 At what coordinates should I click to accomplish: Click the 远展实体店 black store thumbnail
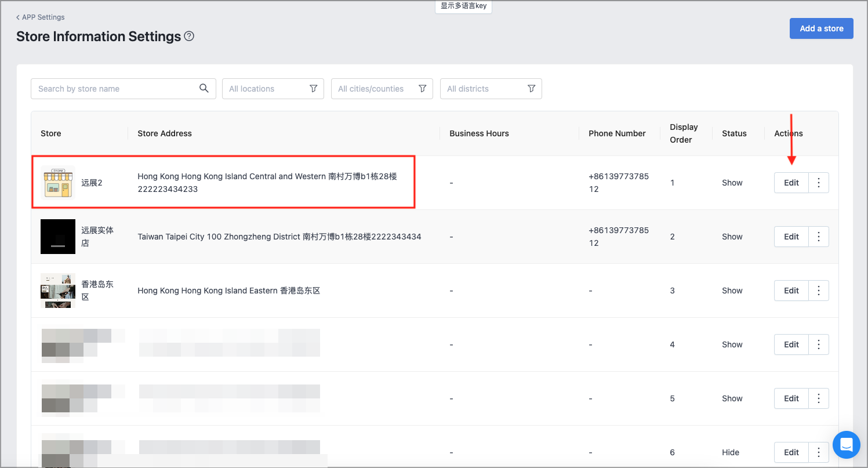58,237
